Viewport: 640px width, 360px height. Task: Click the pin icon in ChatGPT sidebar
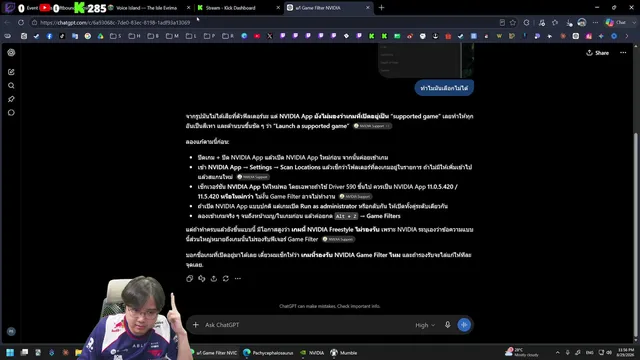(11, 99)
